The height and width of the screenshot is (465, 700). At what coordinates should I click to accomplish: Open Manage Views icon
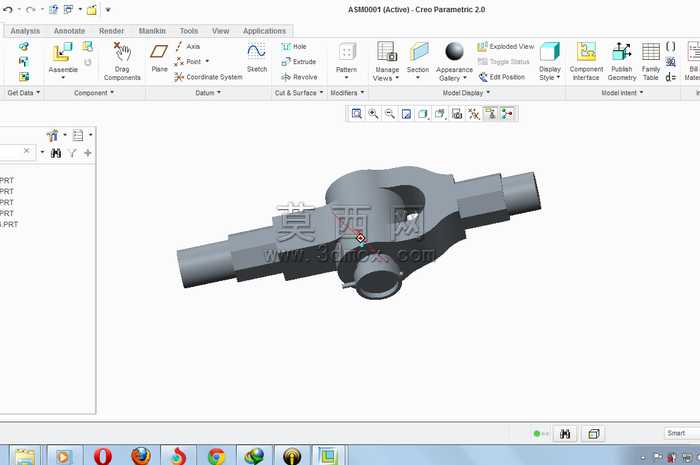point(387,51)
